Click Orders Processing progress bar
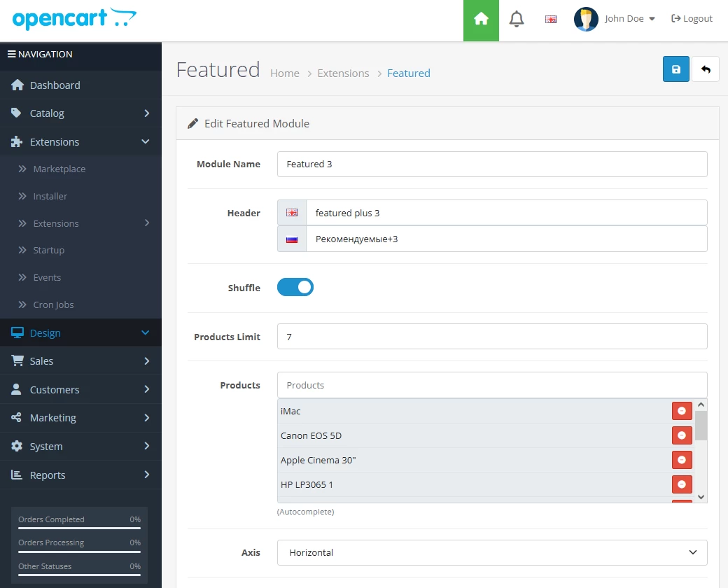Viewport: 728px width, 588px height. pos(79,552)
